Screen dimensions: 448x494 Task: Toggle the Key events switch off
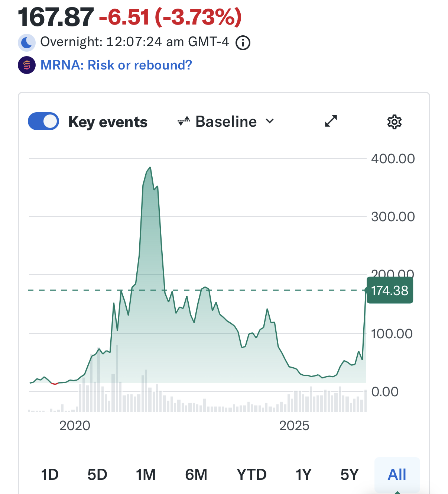43,121
